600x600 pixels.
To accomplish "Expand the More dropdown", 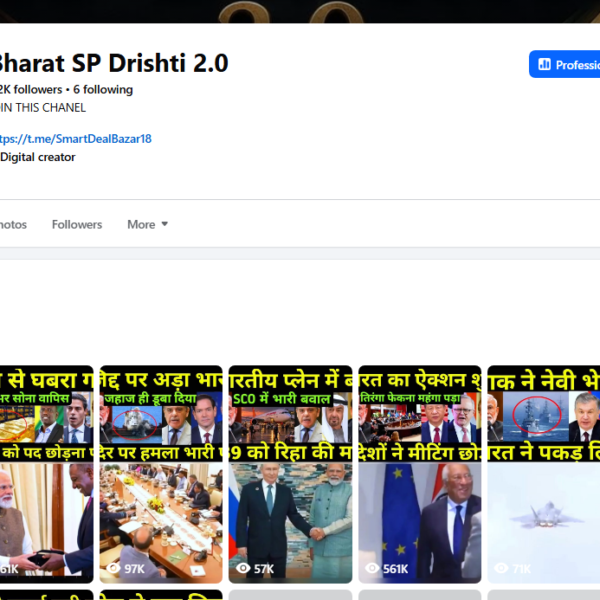I will pyautogui.click(x=147, y=224).
